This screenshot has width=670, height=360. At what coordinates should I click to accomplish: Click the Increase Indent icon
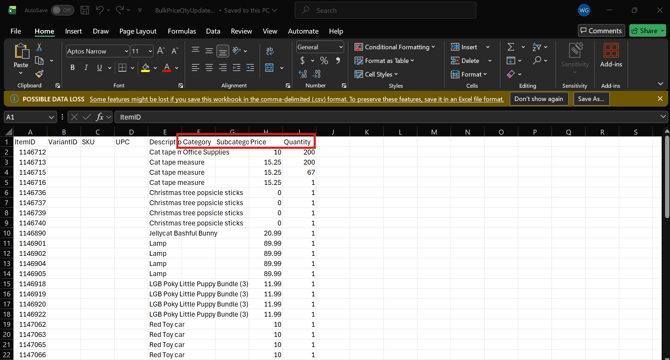click(x=250, y=67)
